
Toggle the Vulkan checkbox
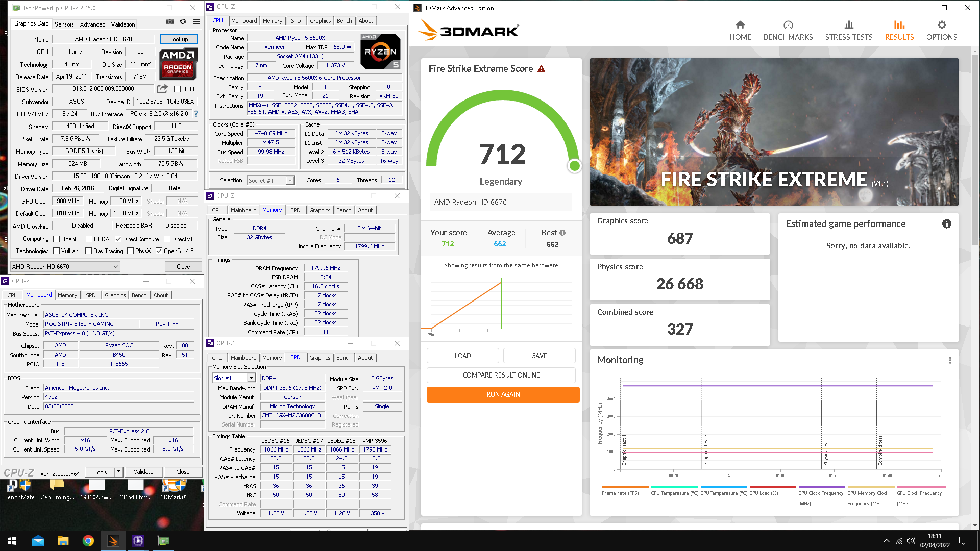coord(56,251)
